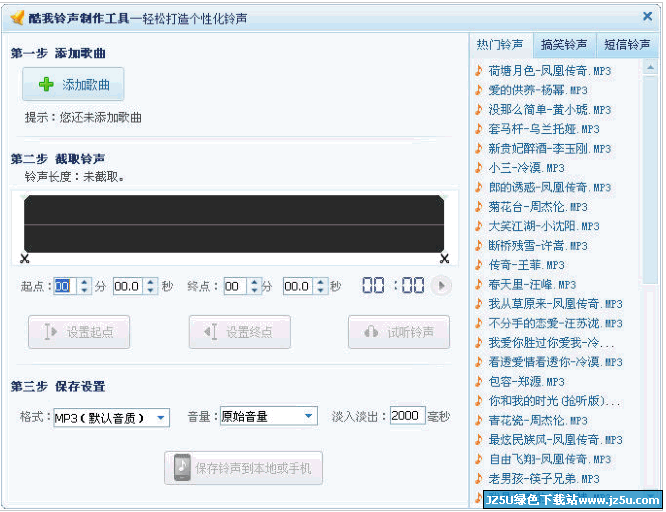Click the 设置终点 set end button
The width and height of the screenshot is (666, 512).
tap(240, 332)
